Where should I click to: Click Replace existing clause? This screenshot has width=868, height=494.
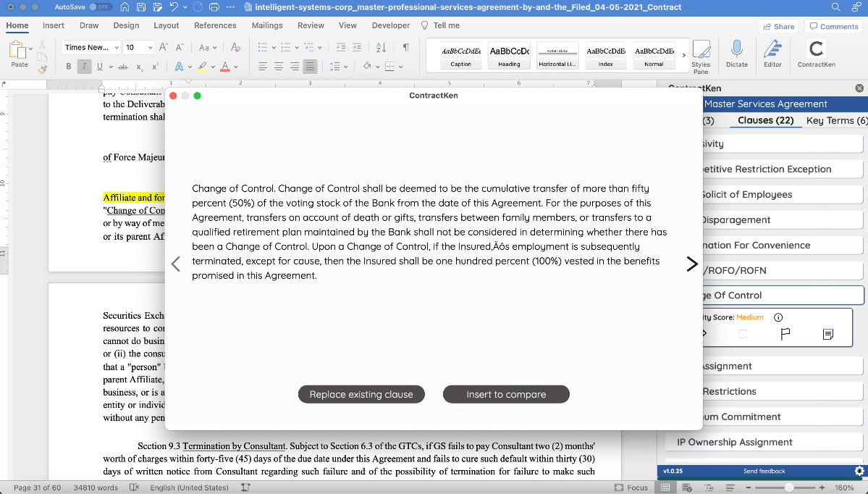pyautogui.click(x=361, y=394)
